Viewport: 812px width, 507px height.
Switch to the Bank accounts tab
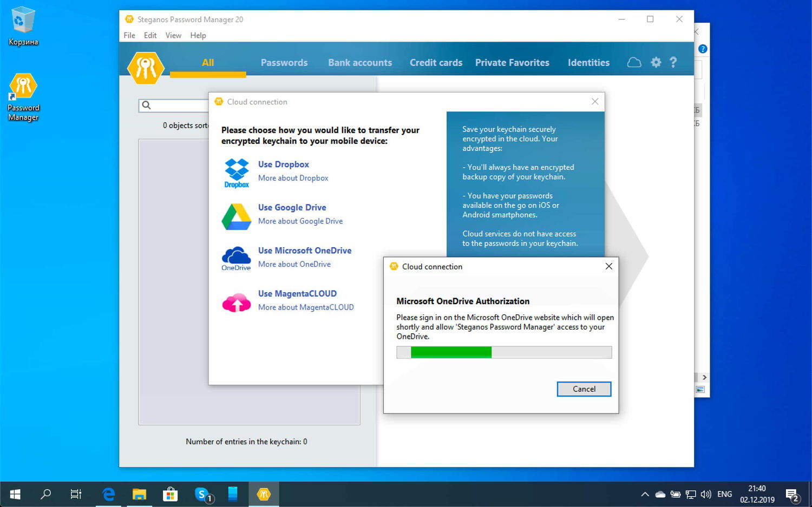(360, 63)
